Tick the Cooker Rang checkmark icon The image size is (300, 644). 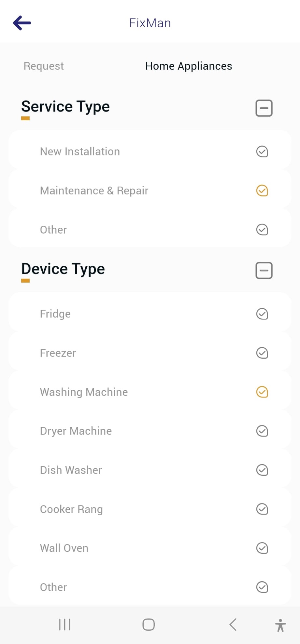(x=262, y=509)
